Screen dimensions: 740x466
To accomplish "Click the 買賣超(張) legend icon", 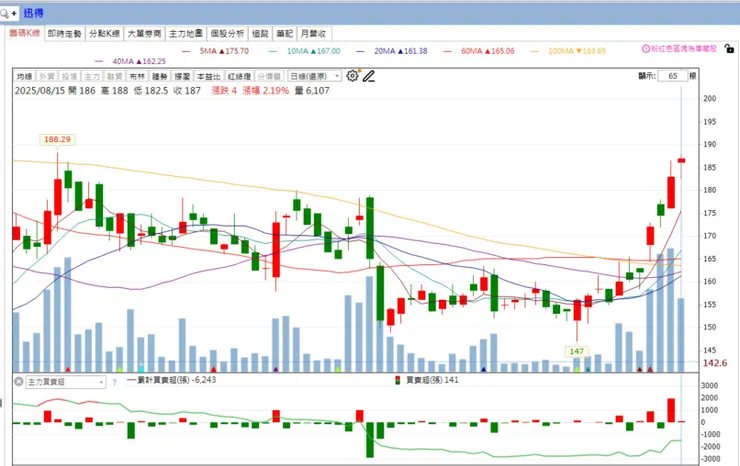I will coord(397,380).
